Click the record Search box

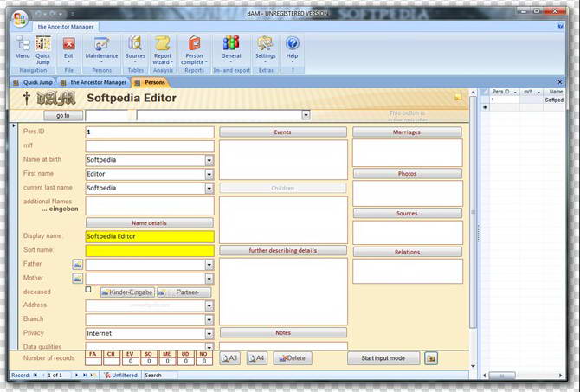[x=160, y=375]
